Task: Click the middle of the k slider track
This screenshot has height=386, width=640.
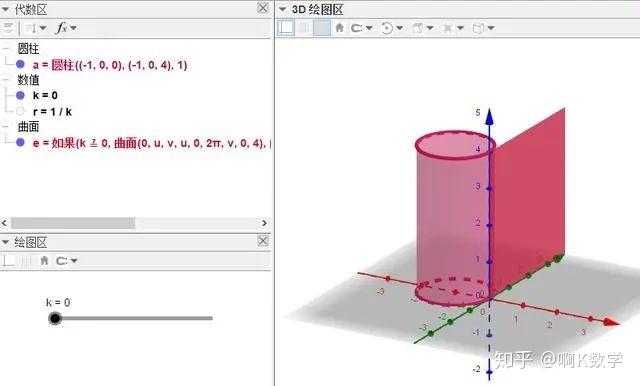Action: pos(134,318)
